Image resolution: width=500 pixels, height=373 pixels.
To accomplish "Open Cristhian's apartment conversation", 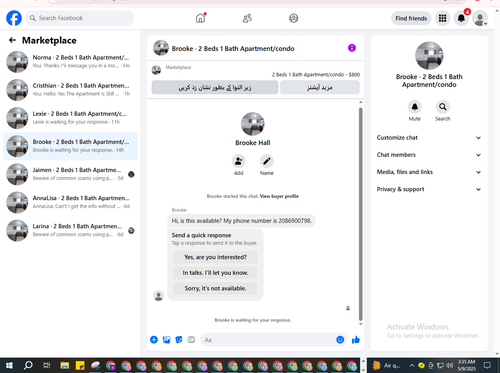I will [x=70, y=90].
